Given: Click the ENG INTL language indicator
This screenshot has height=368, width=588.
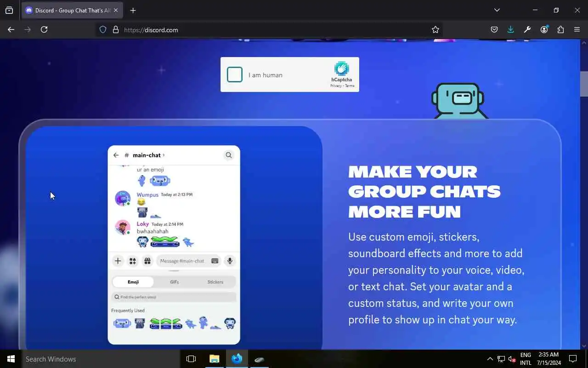Looking at the screenshot, I should click(526, 359).
